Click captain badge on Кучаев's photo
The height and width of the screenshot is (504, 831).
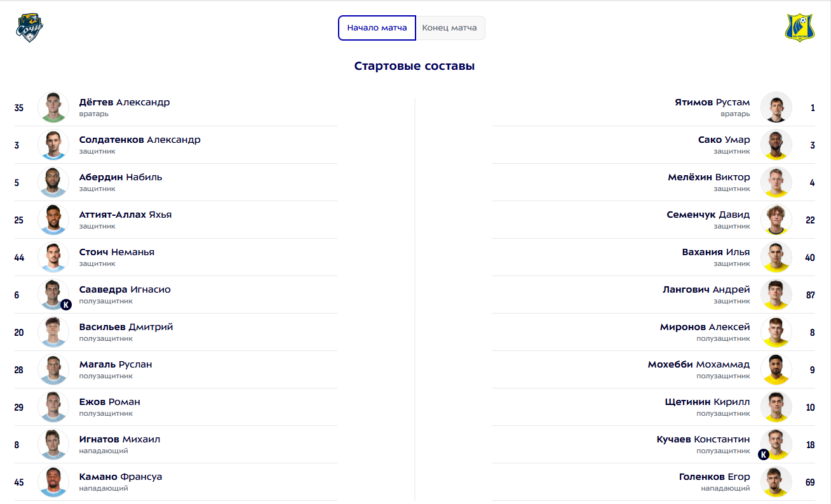764,454
